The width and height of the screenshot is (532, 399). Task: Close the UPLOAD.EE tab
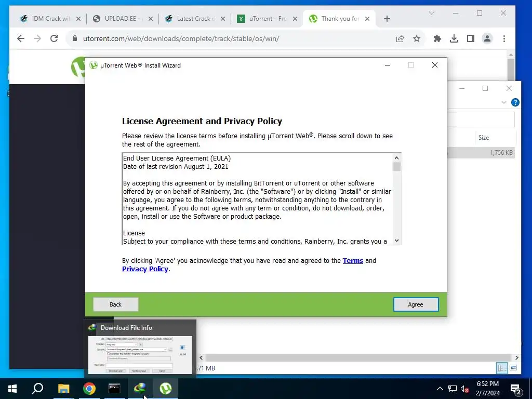[151, 19]
